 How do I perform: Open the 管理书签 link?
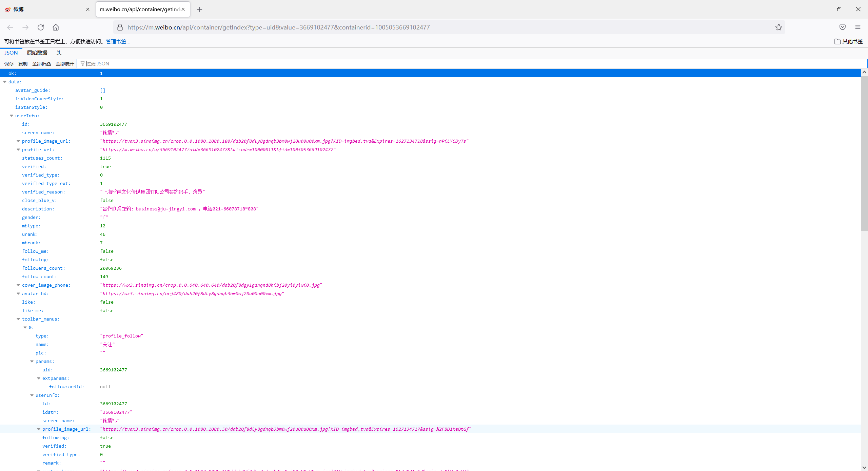click(x=118, y=42)
